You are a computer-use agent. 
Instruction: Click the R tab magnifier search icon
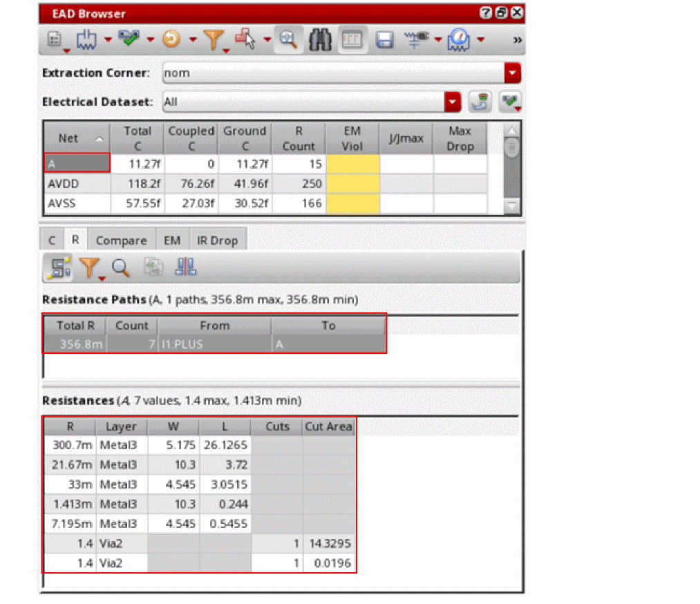tap(120, 268)
